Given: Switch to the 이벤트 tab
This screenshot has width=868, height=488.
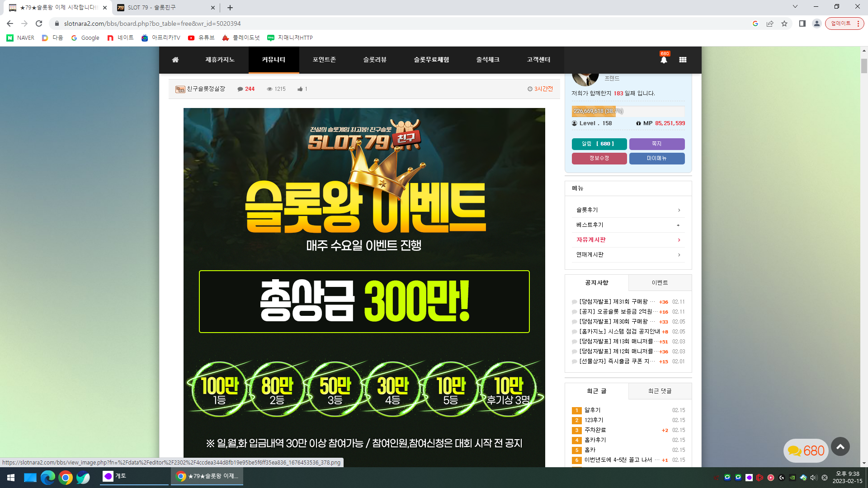Looking at the screenshot, I should point(660,283).
